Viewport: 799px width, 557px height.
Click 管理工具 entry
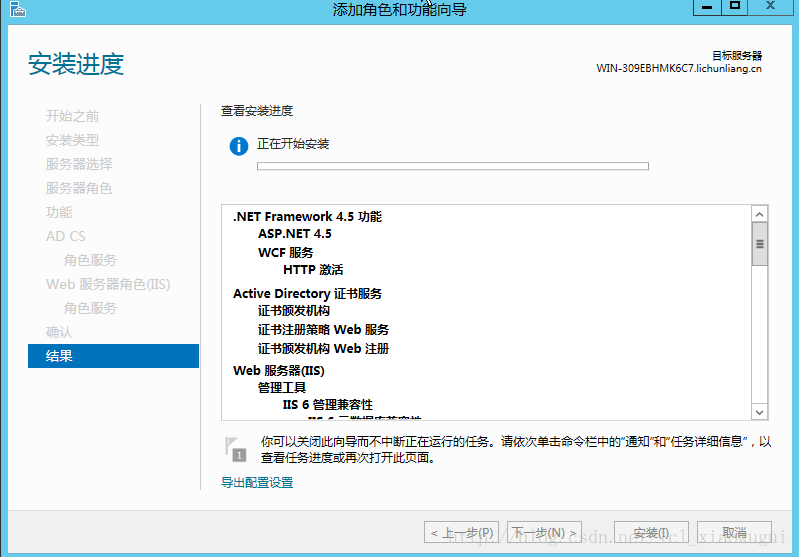pos(282,387)
